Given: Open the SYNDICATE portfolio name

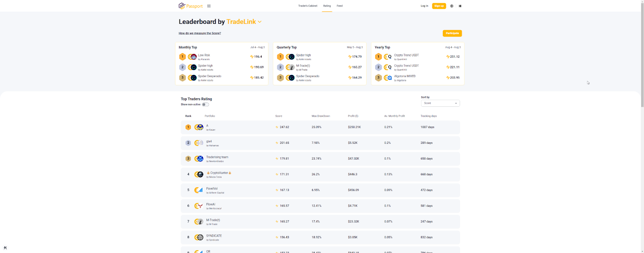Looking at the screenshot, I should point(214,236).
